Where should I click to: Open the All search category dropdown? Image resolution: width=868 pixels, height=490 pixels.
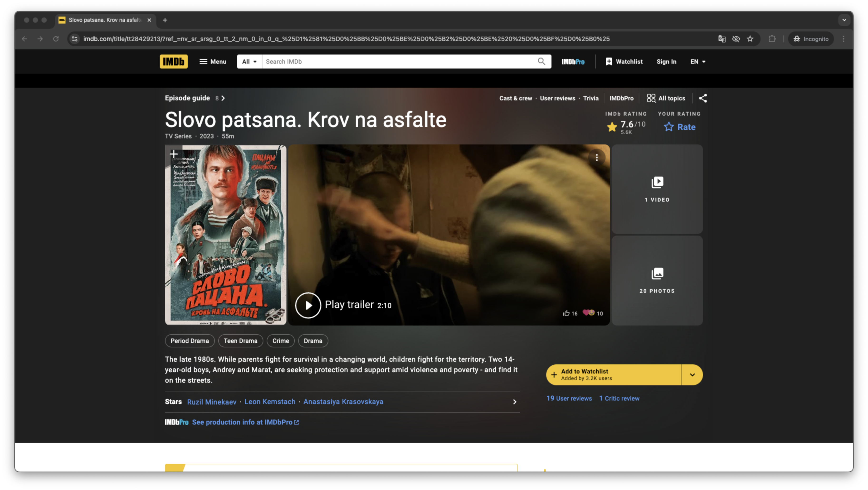click(249, 62)
